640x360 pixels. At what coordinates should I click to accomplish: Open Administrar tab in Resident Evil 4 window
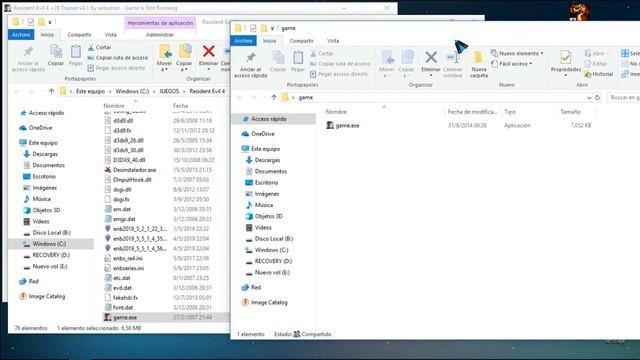click(x=160, y=35)
